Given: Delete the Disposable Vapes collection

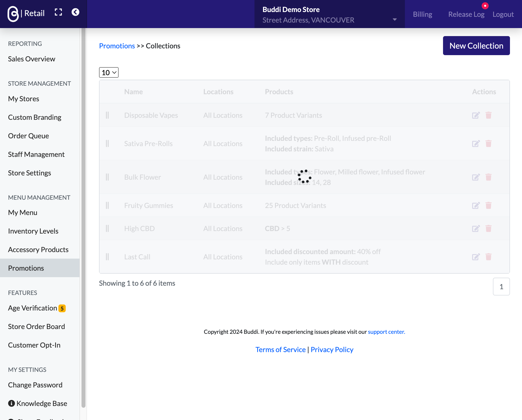Looking at the screenshot, I should [x=488, y=115].
